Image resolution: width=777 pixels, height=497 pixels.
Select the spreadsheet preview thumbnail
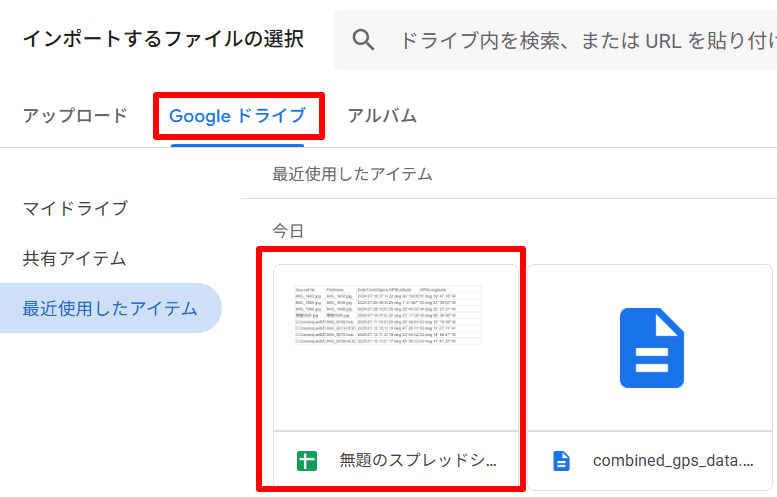396,348
